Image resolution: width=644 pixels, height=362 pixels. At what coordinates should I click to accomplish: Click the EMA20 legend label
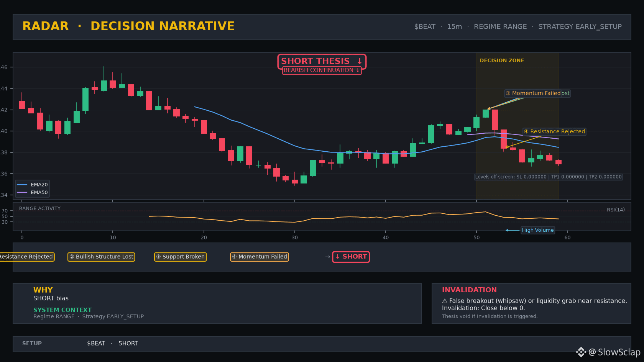39,185
